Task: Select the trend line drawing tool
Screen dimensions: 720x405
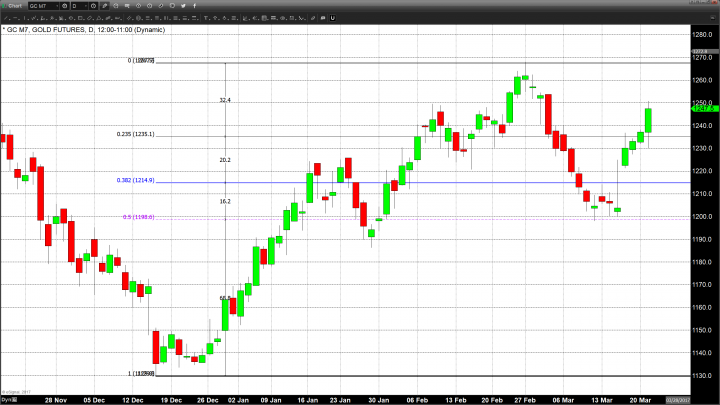Action: pos(6,18)
